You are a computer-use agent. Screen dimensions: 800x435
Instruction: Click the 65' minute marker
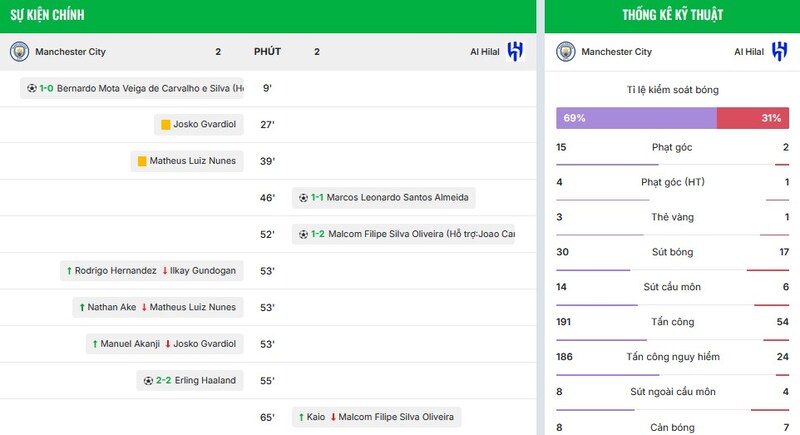[267, 417]
